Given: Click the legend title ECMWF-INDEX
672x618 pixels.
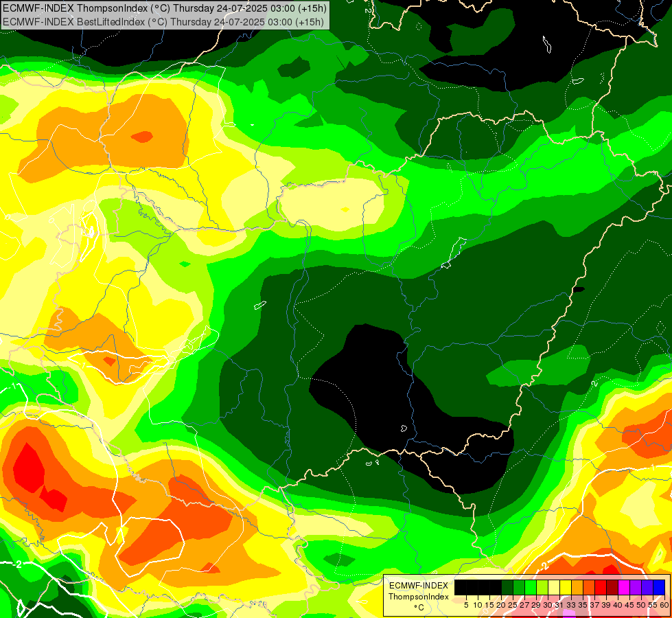Looking at the screenshot, I should click(x=419, y=586).
